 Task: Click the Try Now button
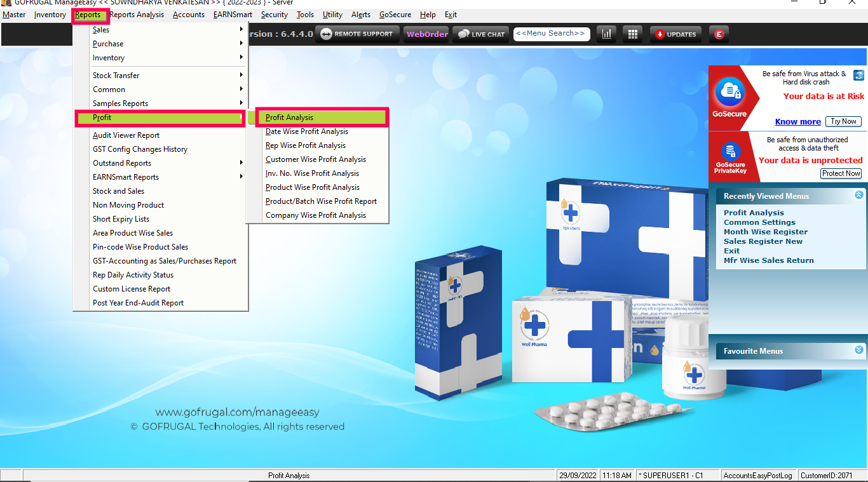tap(844, 121)
